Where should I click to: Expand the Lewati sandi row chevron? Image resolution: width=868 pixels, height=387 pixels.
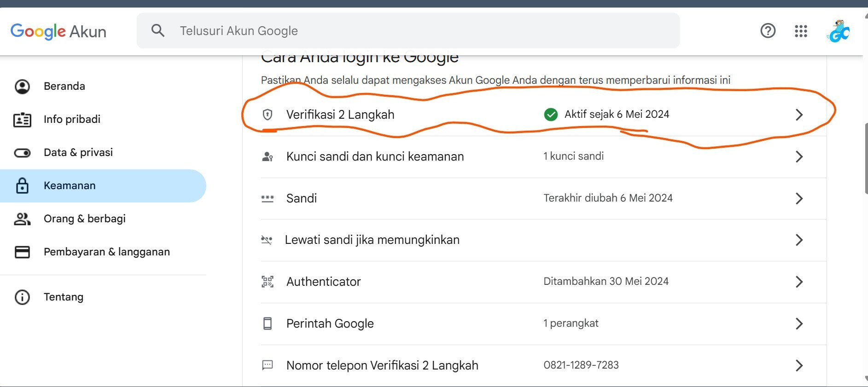pyautogui.click(x=799, y=240)
